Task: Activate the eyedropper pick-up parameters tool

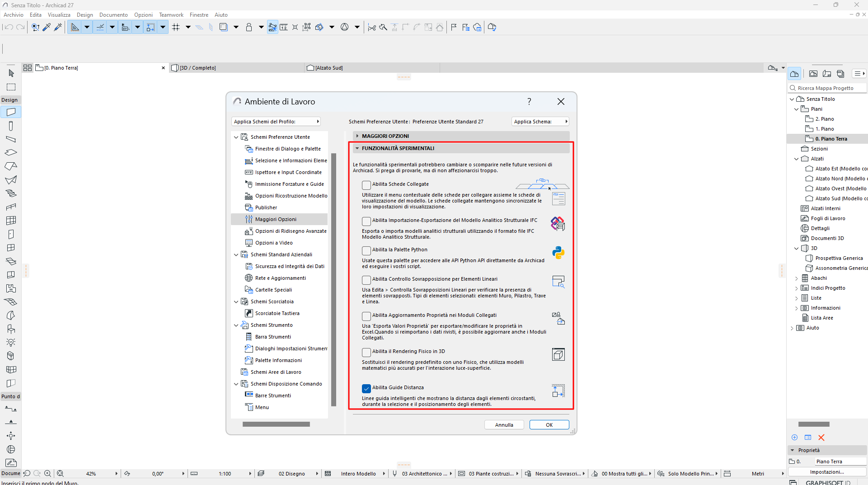Action: click(x=47, y=27)
